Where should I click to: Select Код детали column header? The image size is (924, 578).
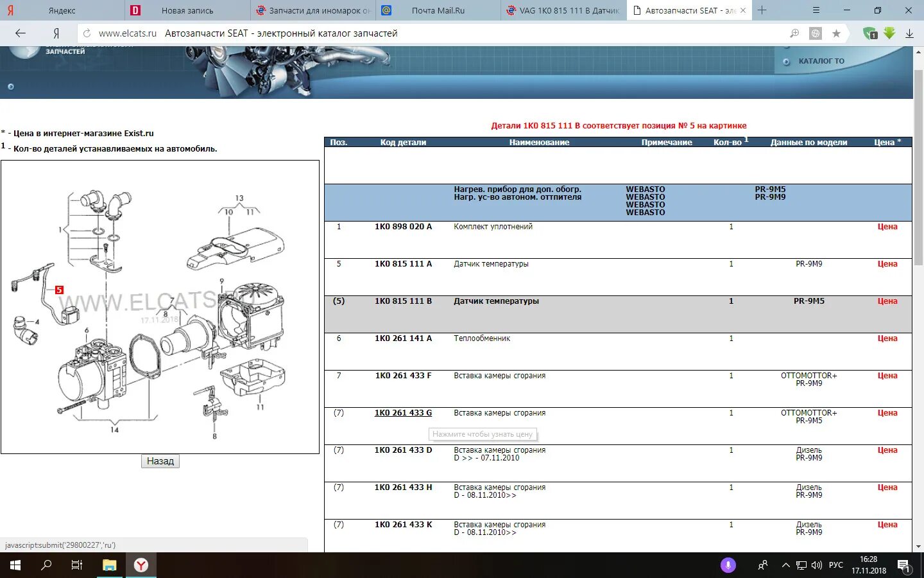[x=403, y=143]
